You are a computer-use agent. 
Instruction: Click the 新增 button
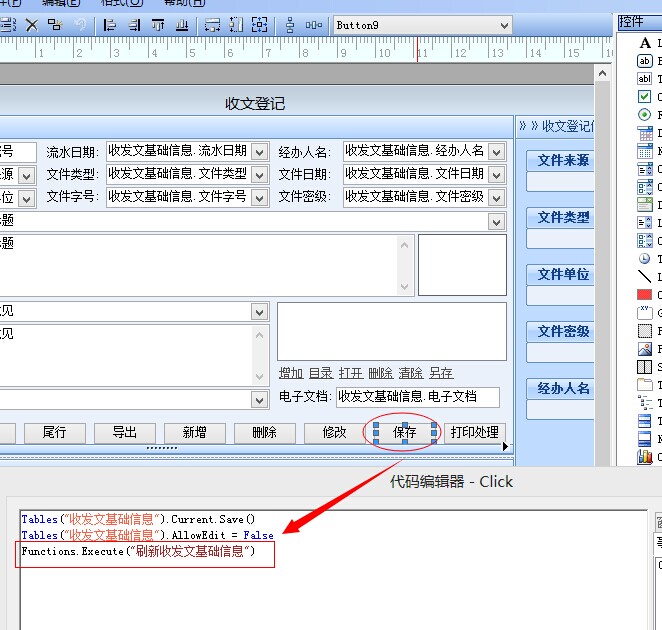point(195,433)
